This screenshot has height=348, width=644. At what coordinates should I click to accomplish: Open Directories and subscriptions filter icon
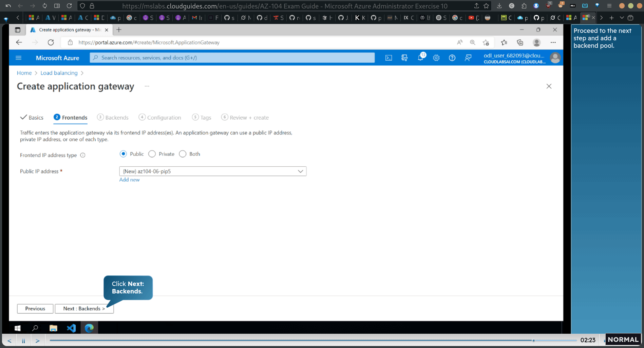click(x=404, y=58)
